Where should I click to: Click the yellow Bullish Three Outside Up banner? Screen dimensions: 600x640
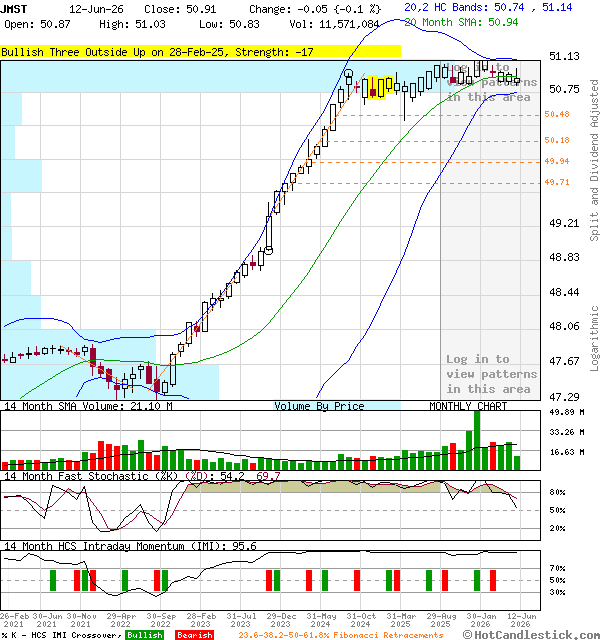coord(200,52)
